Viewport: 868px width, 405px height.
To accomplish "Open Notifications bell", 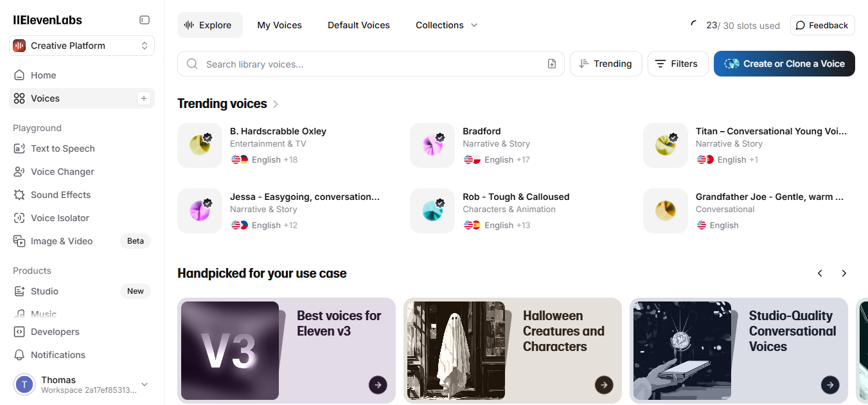I will pos(58,355).
